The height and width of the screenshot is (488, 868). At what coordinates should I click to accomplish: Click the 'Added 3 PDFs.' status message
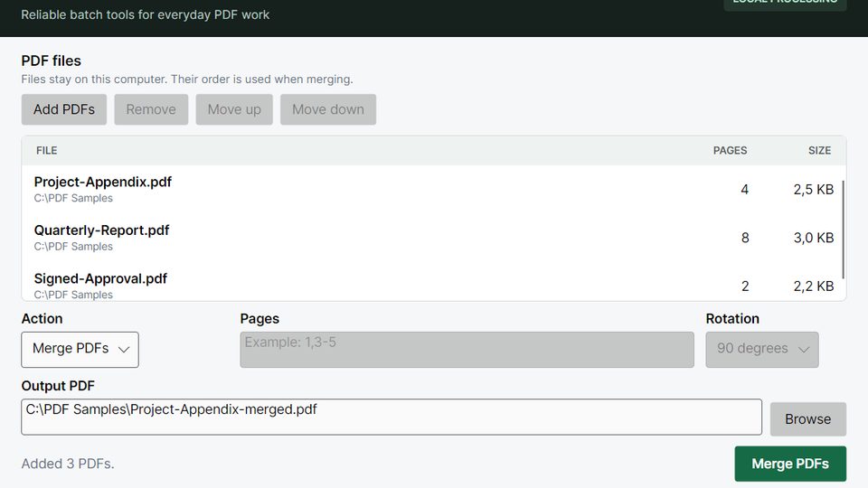click(x=68, y=464)
